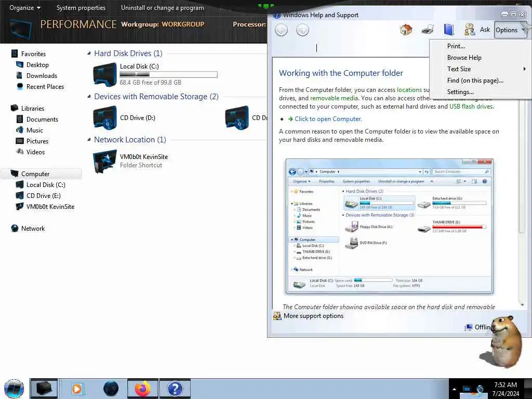Open VM0b0t KevinSite network location icon
This screenshot has height=399, width=532.
pos(105,161)
